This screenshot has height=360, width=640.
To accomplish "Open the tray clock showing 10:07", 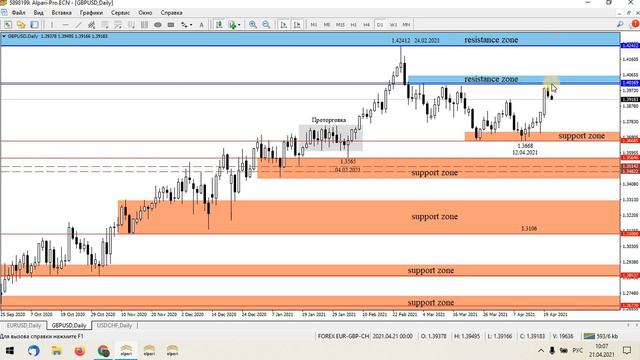I will [x=602, y=351].
